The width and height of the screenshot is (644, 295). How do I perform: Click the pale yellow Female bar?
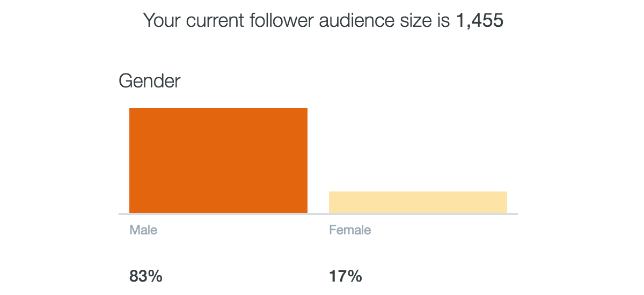click(418, 202)
